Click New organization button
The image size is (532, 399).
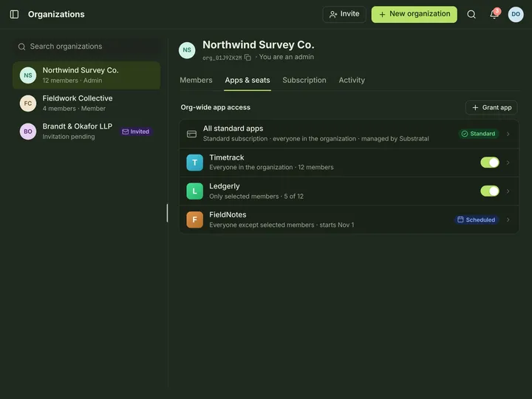[415, 14]
